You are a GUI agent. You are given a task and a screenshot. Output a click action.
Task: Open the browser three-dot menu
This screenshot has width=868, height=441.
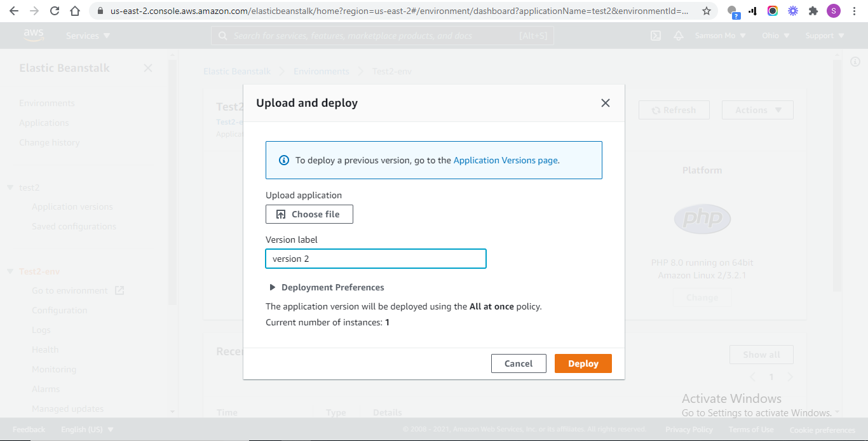tap(855, 11)
